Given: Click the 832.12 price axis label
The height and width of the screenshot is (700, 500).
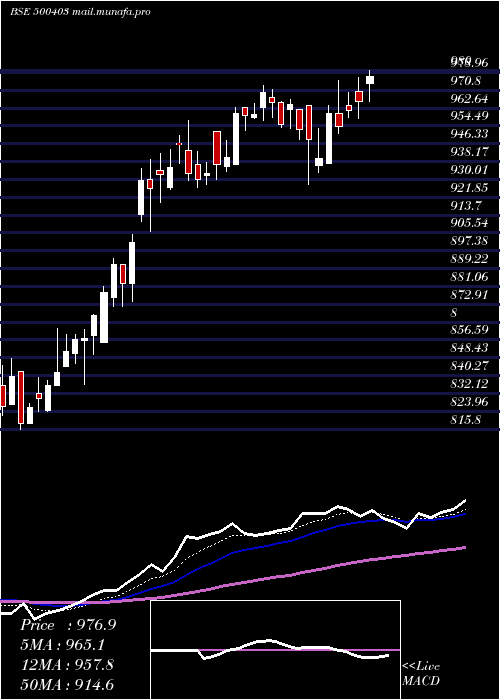Looking at the screenshot, I should [x=469, y=383].
